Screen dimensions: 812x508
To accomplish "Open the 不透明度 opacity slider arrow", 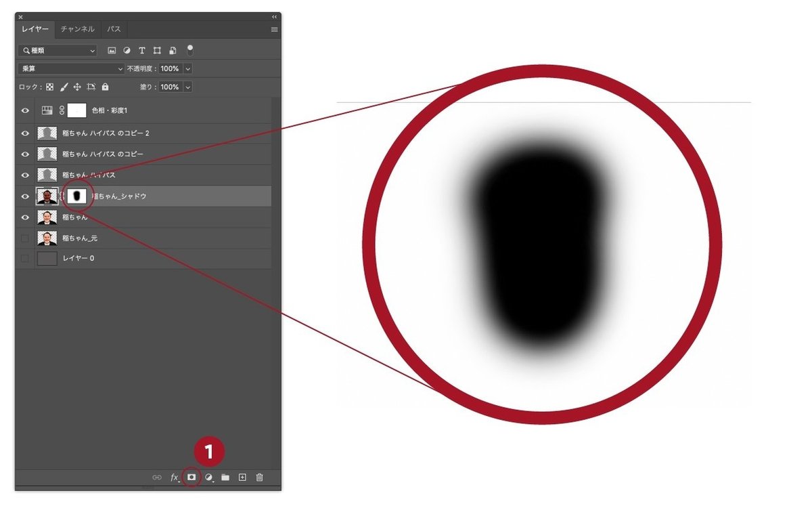I will 187,68.
